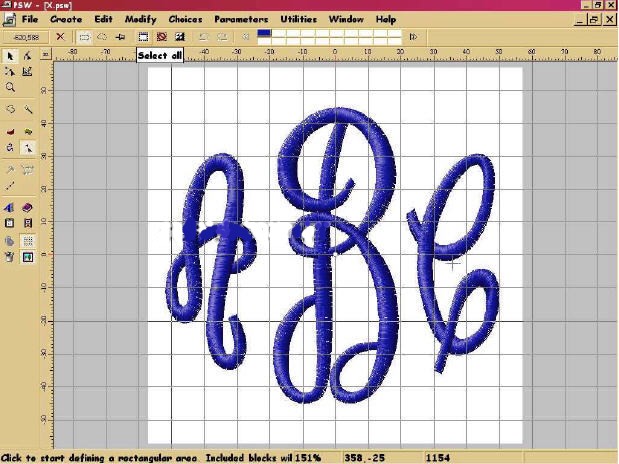Image resolution: width=619 pixels, height=464 pixels.
Task: Expand the Choices menu
Action: coord(185,19)
